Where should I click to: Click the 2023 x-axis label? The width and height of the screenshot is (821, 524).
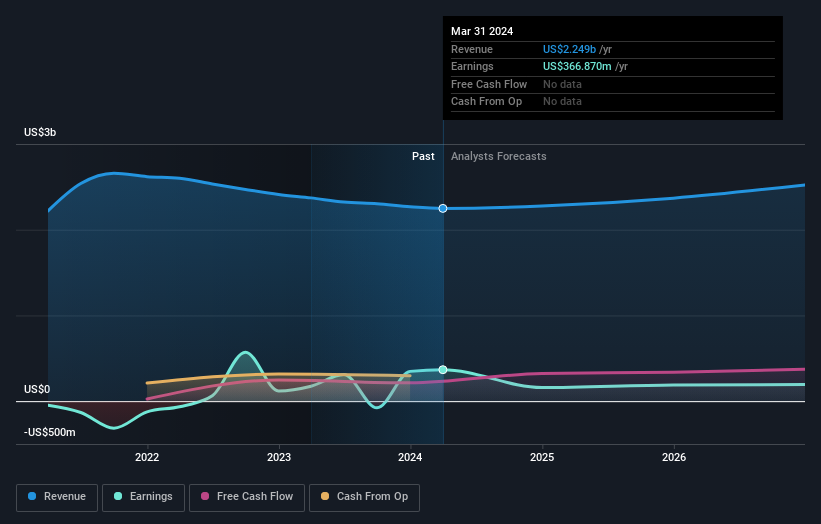click(279, 457)
